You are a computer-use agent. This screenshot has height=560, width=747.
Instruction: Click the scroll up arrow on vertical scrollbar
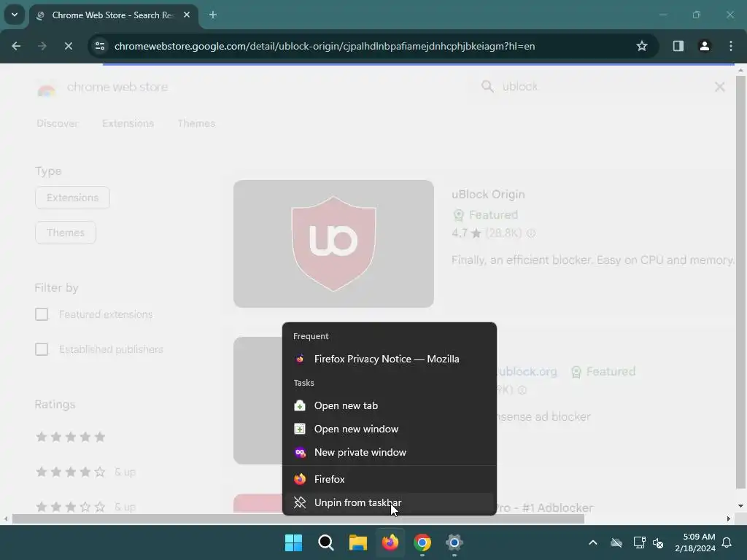(740, 70)
